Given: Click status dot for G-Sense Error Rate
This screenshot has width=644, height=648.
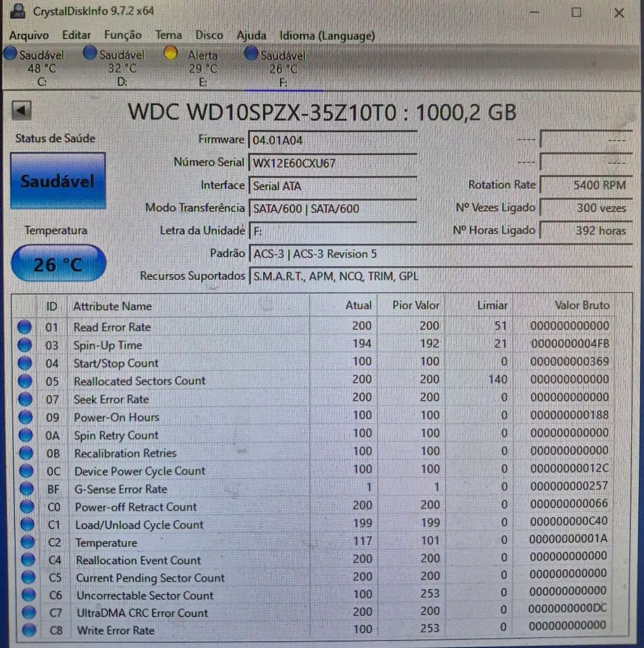Looking at the screenshot, I should click(x=26, y=489).
